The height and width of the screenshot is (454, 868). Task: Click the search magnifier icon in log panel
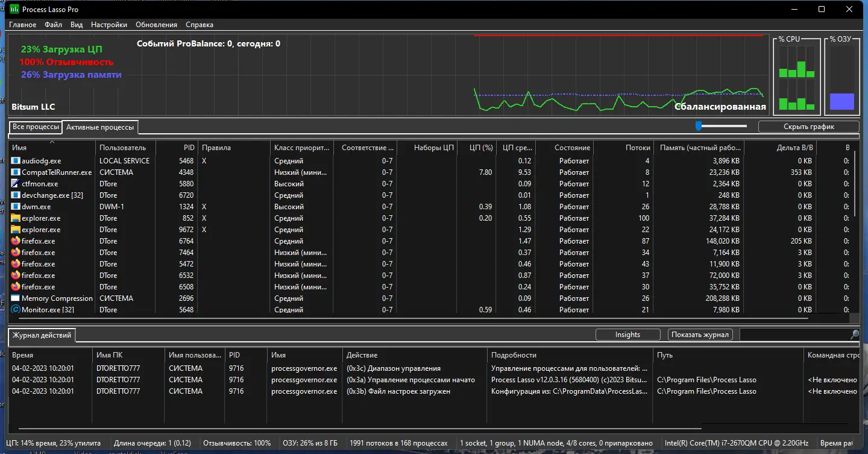pyautogui.click(x=855, y=335)
